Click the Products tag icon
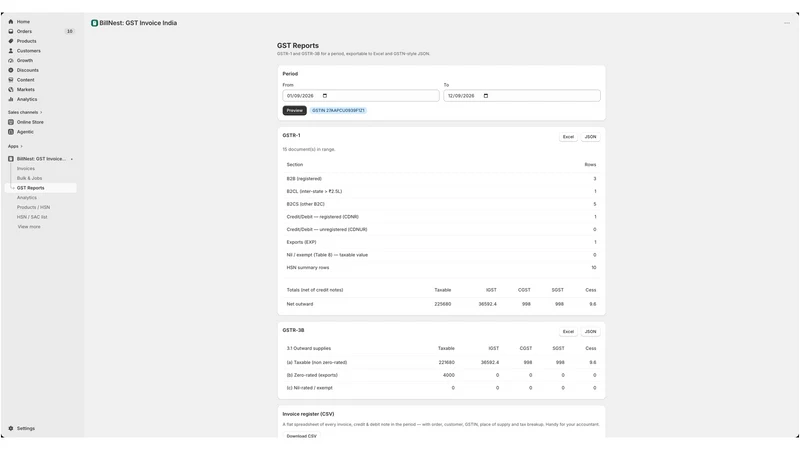Screen dimensions: 800x450 click(11, 41)
